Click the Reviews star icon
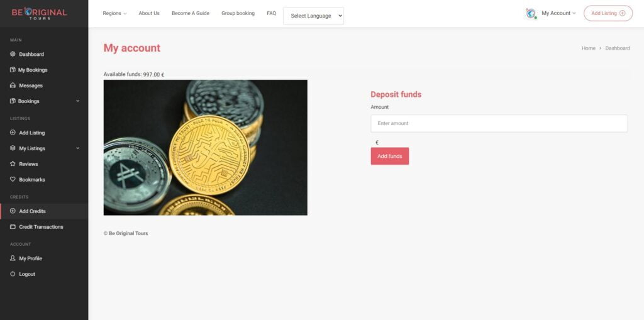 point(13,164)
